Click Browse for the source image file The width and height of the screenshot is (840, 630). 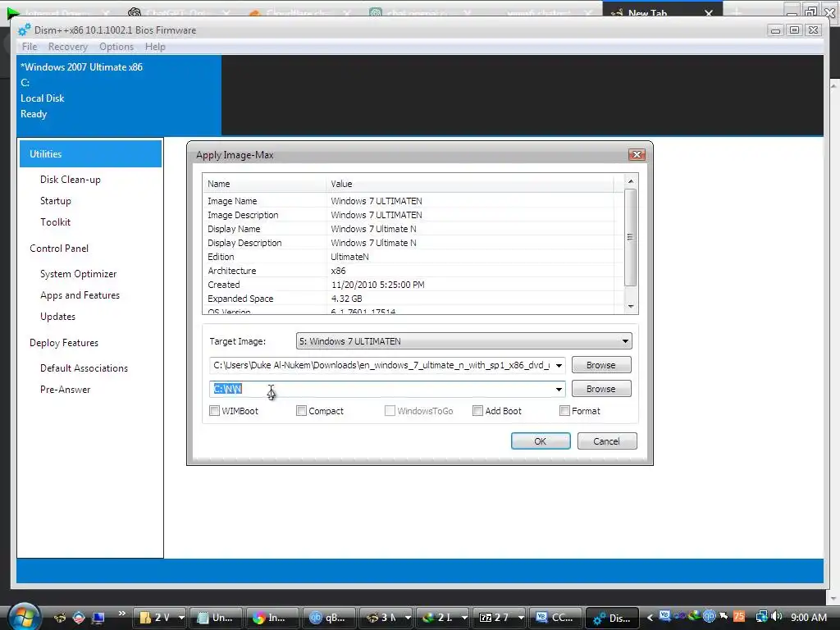601,365
